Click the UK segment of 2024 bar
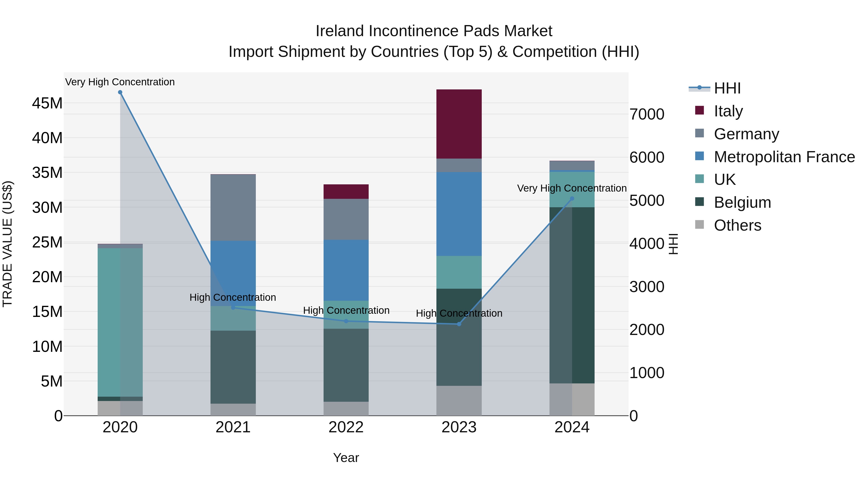Screen dimensions: 868x488 click(572, 190)
